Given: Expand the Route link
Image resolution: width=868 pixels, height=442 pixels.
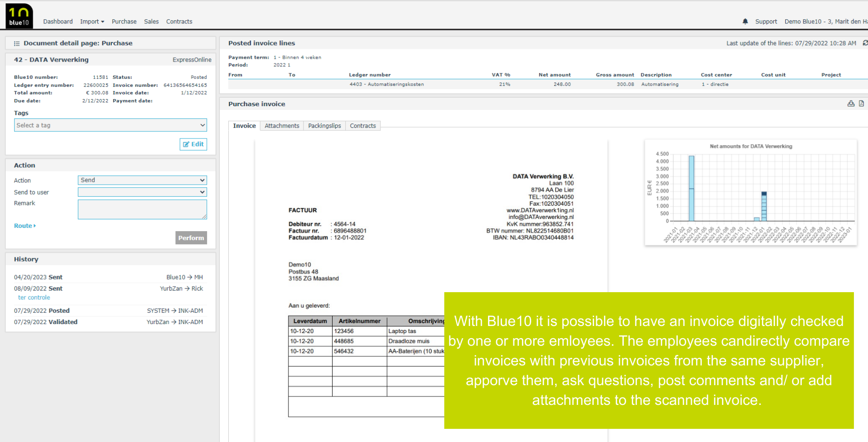Looking at the screenshot, I should (25, 226).
